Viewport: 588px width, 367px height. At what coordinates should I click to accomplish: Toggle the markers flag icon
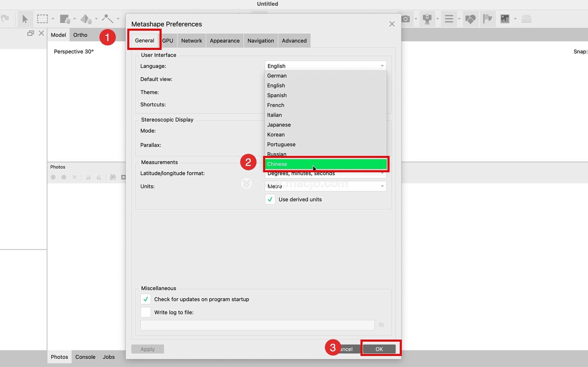[x=487, y=19]
